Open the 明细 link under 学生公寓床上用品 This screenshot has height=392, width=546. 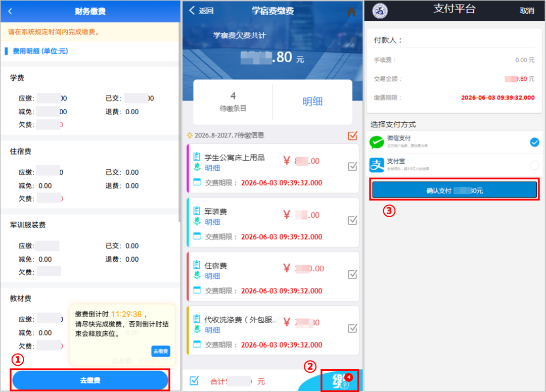212,168
